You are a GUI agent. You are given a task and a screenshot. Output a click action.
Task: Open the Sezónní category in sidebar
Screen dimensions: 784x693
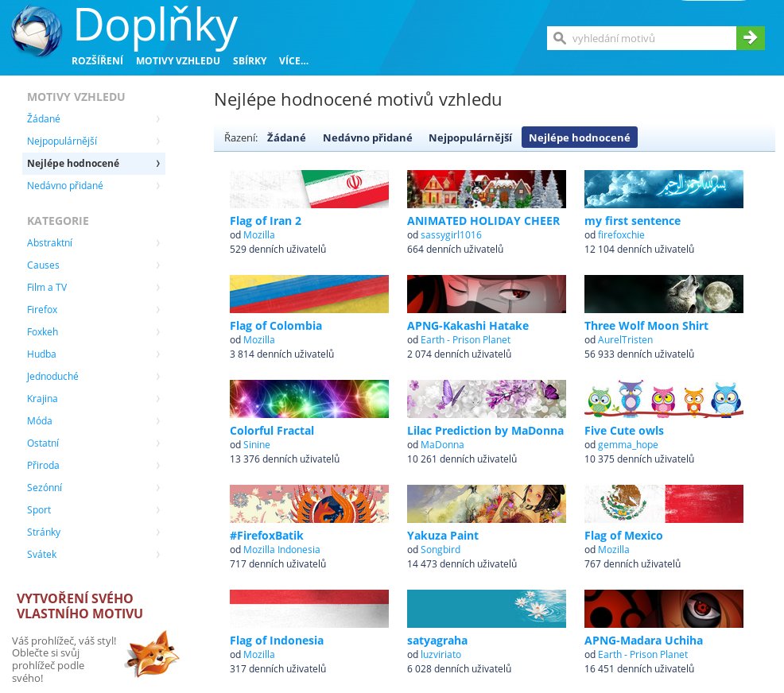point(45,487)
